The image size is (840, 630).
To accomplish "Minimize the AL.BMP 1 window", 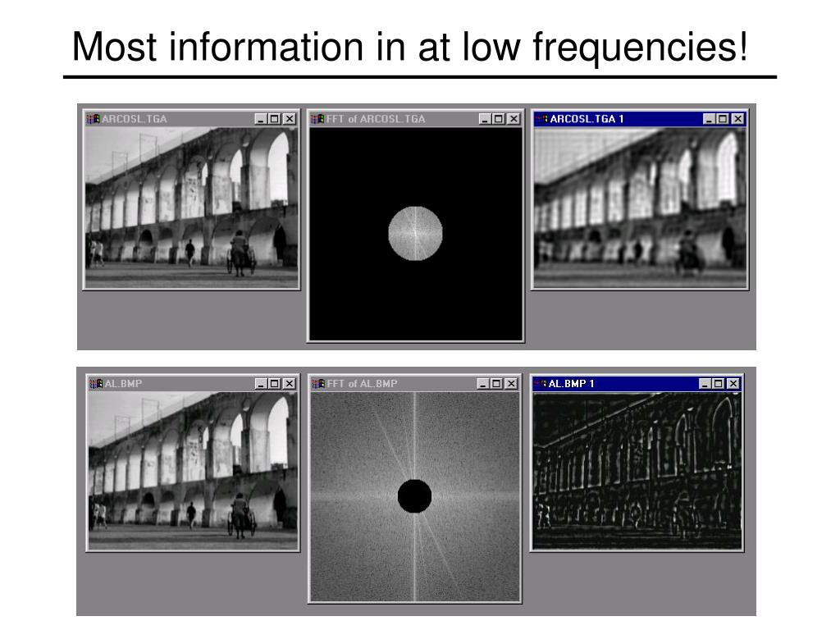I will [x=705, y=384].
